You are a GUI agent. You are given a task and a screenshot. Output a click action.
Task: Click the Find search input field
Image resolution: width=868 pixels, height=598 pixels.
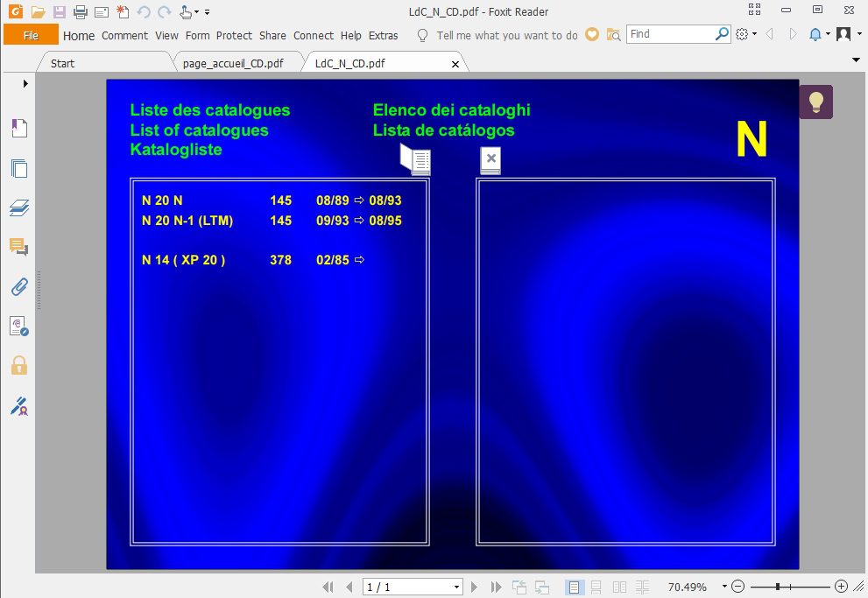click(x=671, y=34)
